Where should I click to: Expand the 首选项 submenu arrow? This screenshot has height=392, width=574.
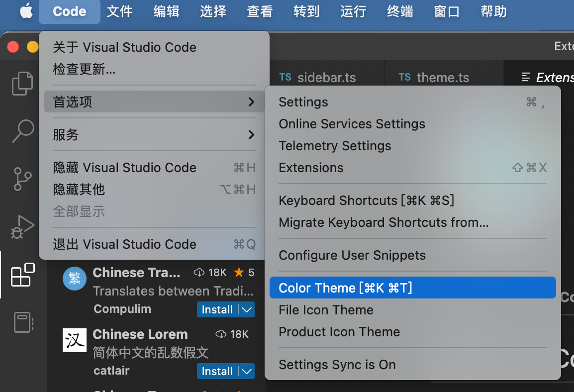click(251, 102)
